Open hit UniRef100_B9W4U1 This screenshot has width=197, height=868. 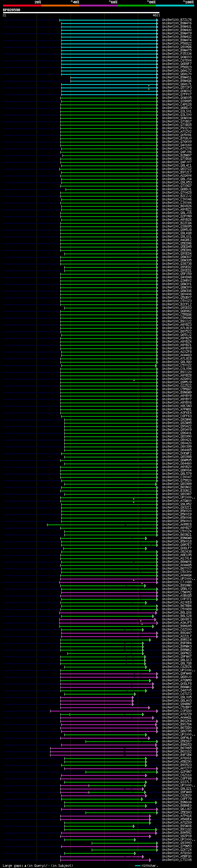click(176, 26)
